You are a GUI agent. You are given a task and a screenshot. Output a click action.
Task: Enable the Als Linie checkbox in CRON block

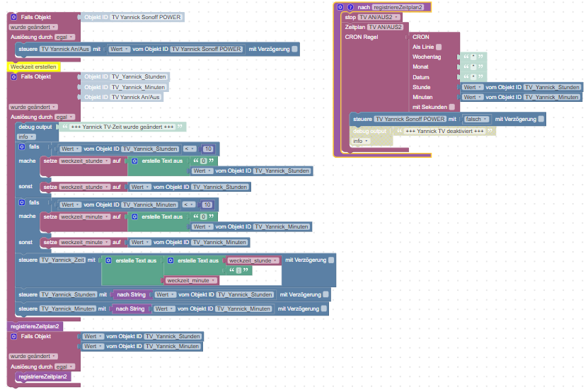pos(439,47)
